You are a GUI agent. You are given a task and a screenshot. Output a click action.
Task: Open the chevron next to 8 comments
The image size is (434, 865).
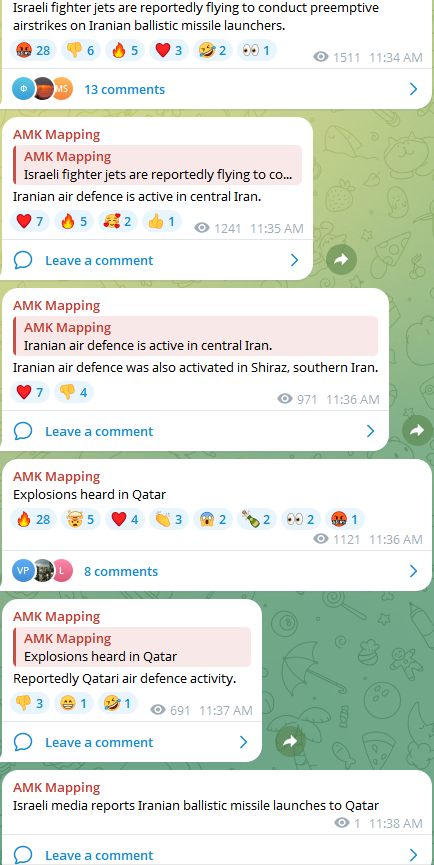coord(414,571)
